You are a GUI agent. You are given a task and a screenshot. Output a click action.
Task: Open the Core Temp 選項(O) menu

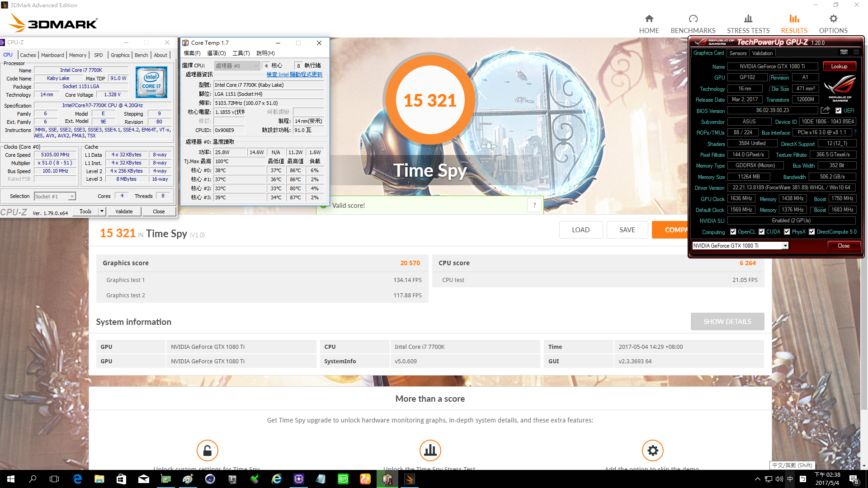pos(217,53)
